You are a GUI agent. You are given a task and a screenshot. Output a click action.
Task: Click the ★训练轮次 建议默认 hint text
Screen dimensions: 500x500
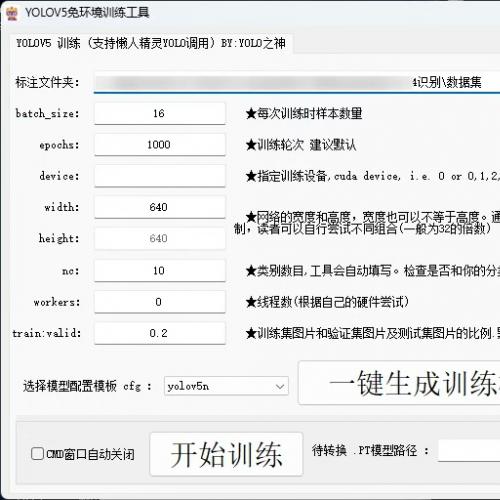301,145
